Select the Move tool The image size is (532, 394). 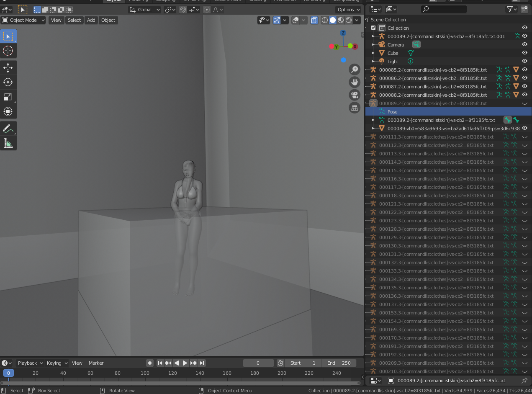click(x=8, y=68)
